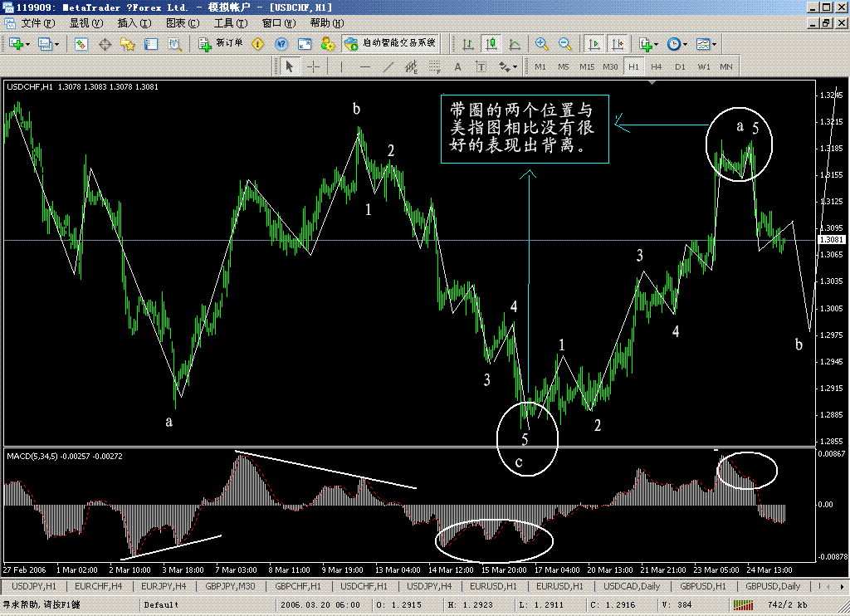
Task: Click the 自动智能交易系统 Expert Advisors button
Action: point(390,45)
